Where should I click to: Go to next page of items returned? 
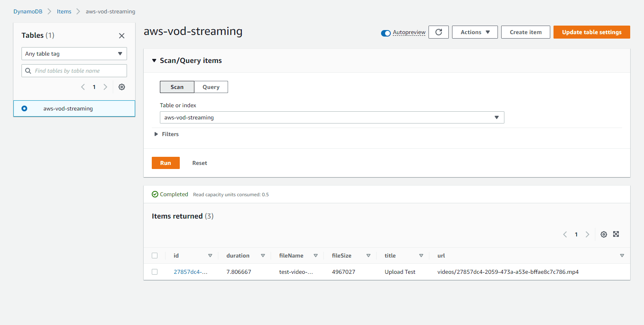point(587,234)
